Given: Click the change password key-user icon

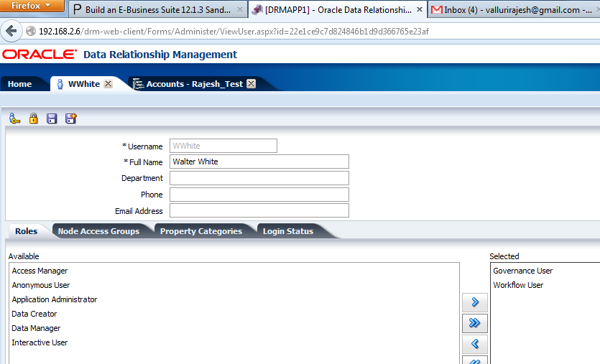Looking at the screenshot, I should 14,118.
